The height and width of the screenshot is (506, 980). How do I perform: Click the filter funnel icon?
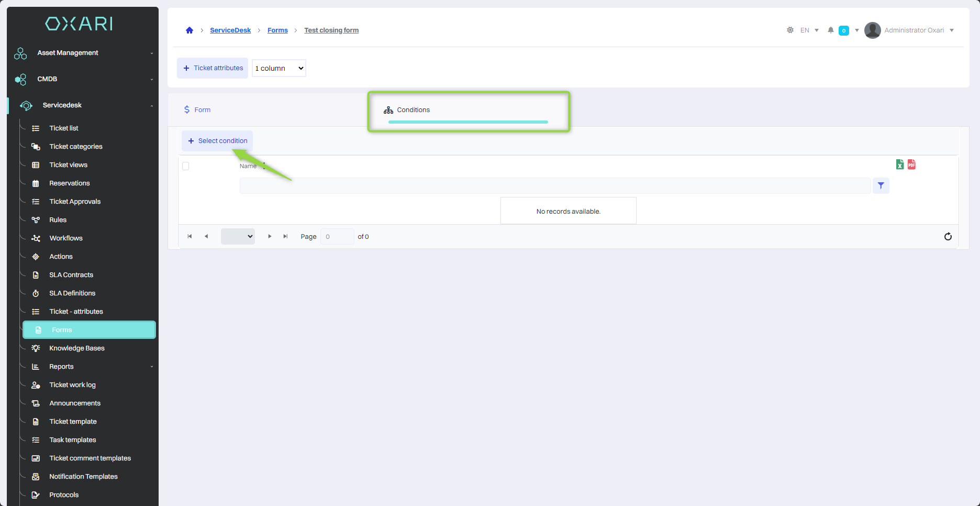tap(881, 185)
